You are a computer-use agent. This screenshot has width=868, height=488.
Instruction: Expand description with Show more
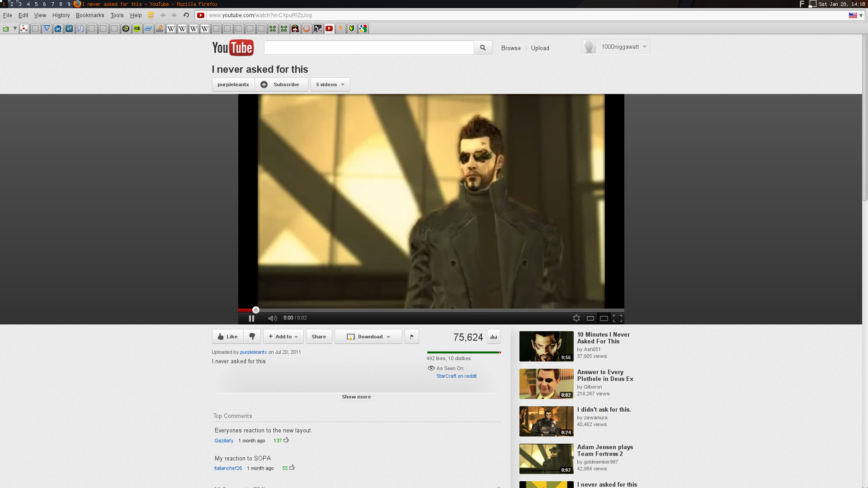pyautogui.click(x=356, y=397)
